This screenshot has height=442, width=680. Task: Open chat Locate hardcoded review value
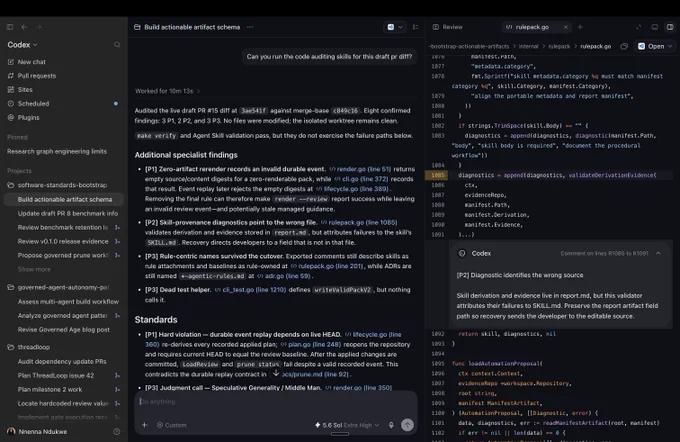pyautogui.click(x=64, y=403)
